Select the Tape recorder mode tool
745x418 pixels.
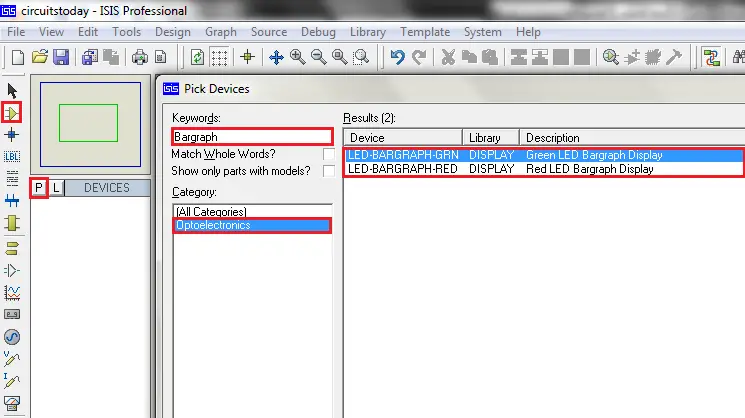[x=12, y=314]
